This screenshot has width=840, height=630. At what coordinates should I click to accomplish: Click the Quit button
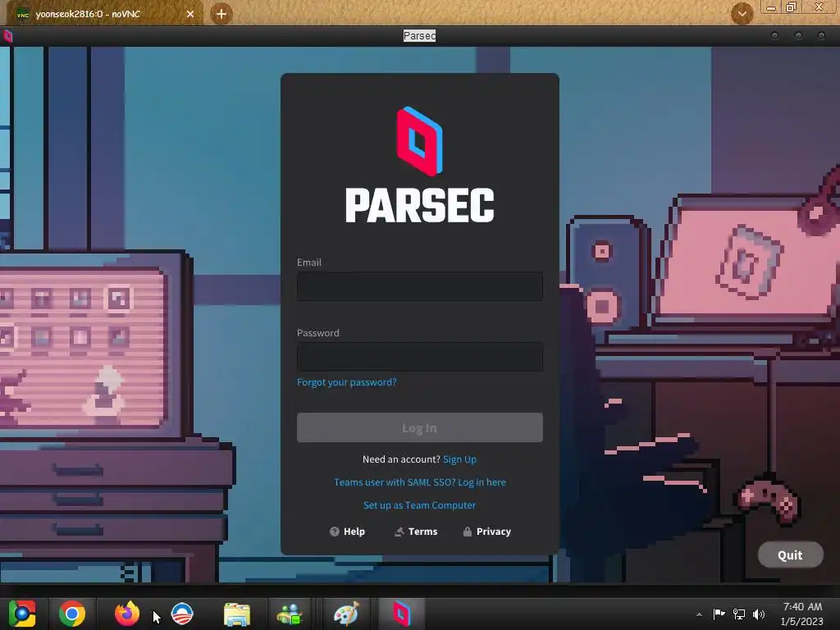pyautogui.click(x=790, y=555)
